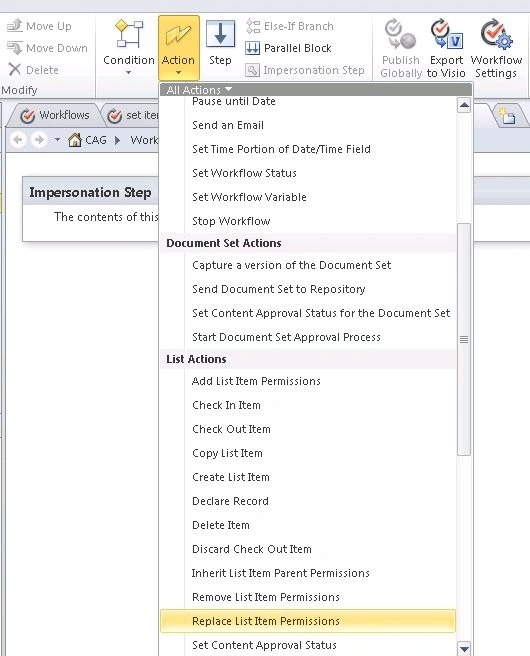530x656 pixels.
Task: Expand the CAG breadcrumb arrow
Action: click(x=118, y=140)
